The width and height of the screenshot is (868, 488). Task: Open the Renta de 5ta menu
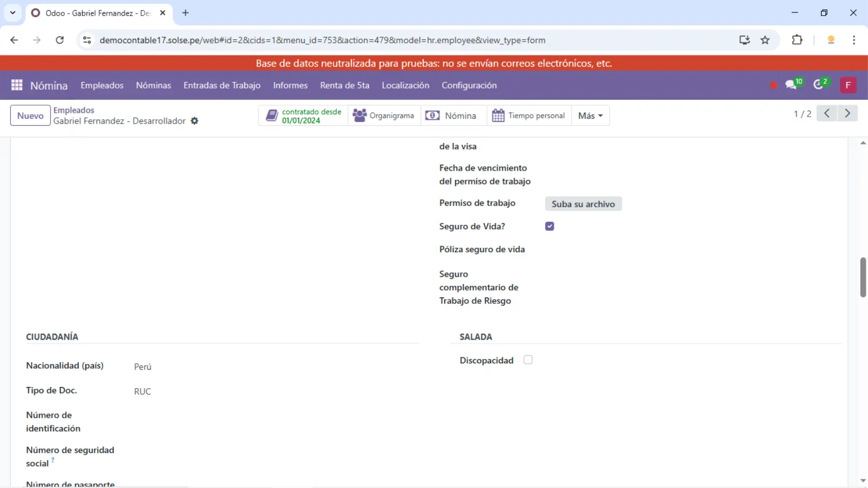pyautogui.click(x=344, y=85)
